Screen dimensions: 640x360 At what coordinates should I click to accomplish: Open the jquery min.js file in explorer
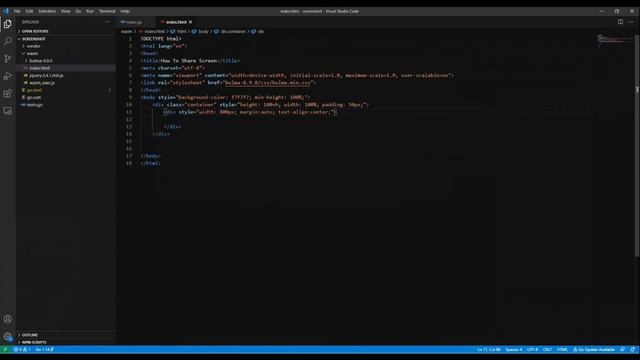[66, 76]
